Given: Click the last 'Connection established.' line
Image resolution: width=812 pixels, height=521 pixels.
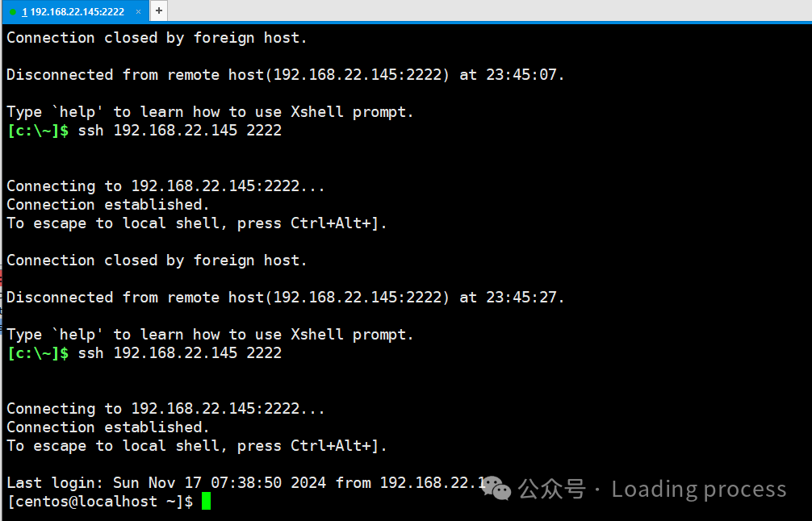Looking at the screenshot, I should [x=107, y=427].
